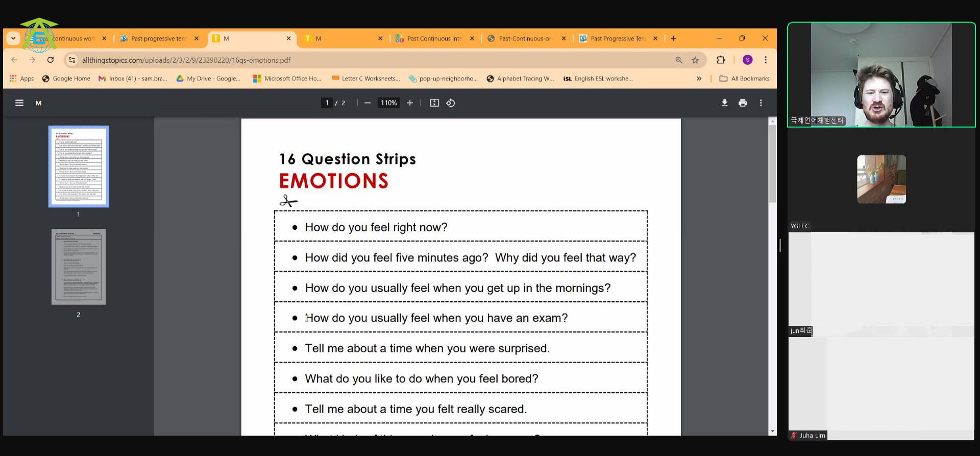Viewport: 980px width, 456px height.
Task: Open the English ESL worksheets bookmark
Action: [x=598, y=79]
